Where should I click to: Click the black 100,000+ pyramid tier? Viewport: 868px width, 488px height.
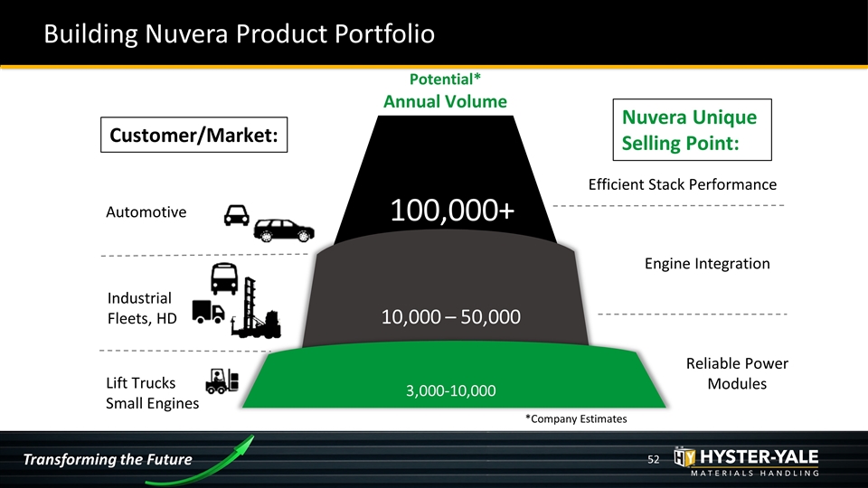pos(446,180)
